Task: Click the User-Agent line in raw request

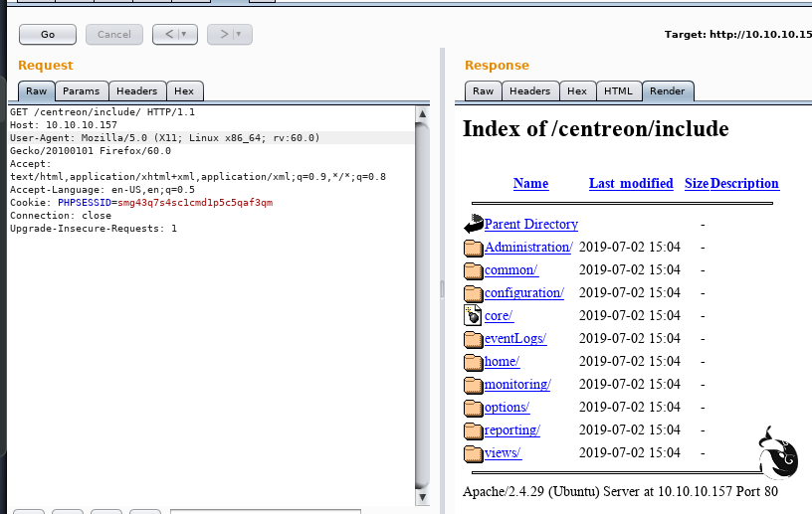Action: 165,138
